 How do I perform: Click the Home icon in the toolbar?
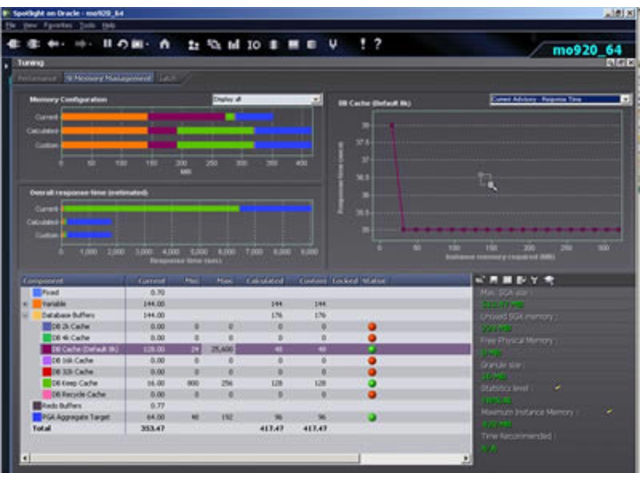(x=165, y=44)
